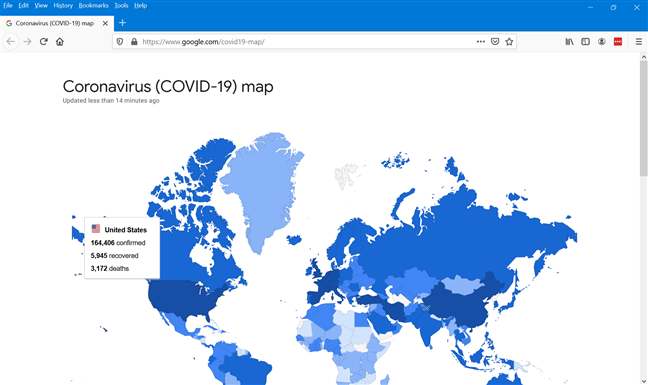Click the '5,945 recovered' text
This screenshot has width=648, height=385.
coord(114,256)
